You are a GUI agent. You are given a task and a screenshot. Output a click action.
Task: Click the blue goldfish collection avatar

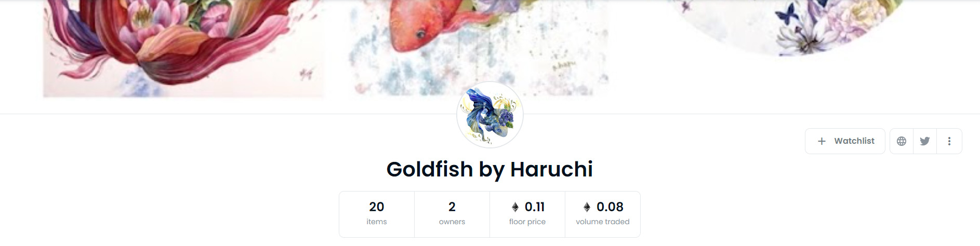[490, 115]
